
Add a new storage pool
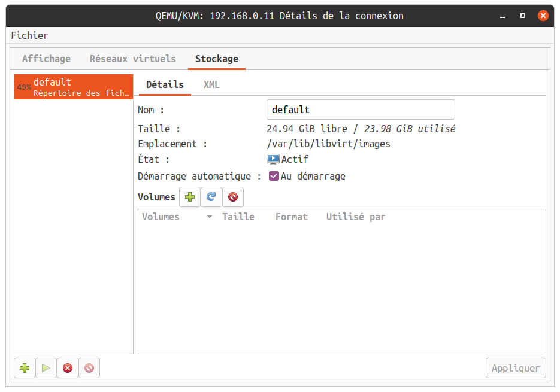coord(25,368)
